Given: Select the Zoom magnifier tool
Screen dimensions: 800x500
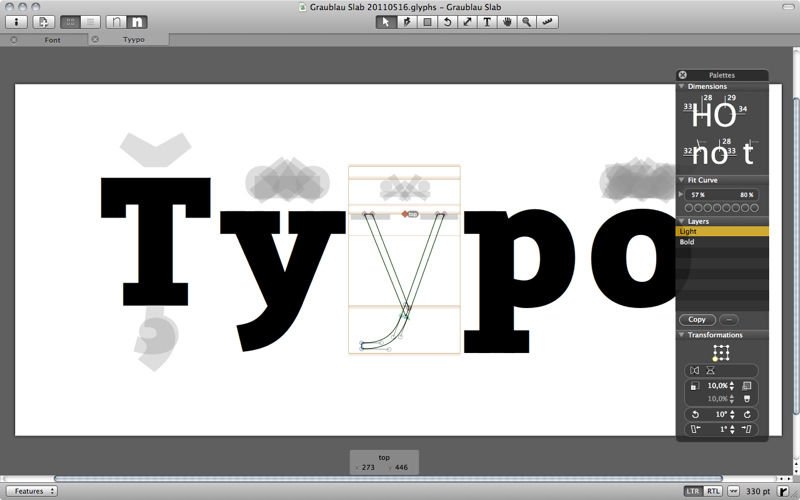Looking at the screenshot, I should click(x=526, y=21).
